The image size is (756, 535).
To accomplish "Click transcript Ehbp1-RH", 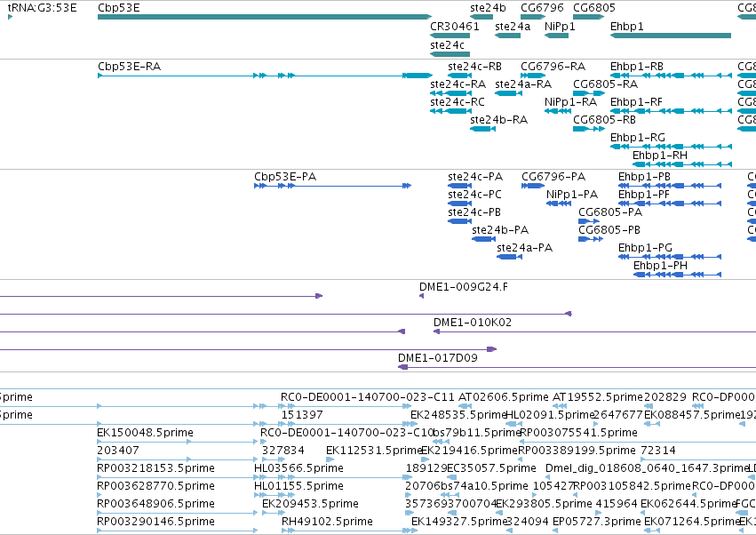I will 682,164.
